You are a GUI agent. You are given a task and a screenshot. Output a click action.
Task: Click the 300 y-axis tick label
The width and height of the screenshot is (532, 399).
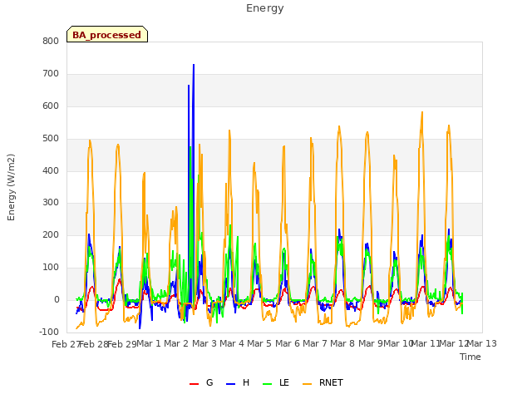[51, 203]
